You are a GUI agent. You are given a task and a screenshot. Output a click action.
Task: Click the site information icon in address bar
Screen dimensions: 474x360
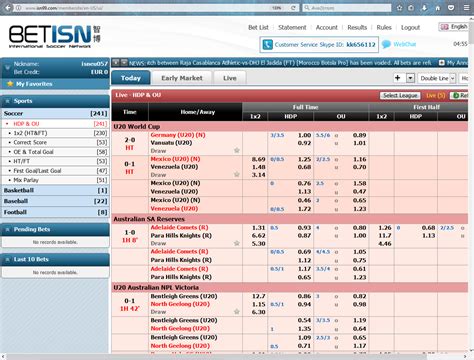point(19,8)
